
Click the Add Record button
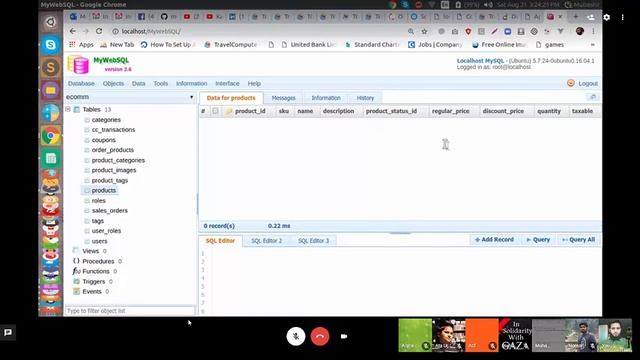494,240
